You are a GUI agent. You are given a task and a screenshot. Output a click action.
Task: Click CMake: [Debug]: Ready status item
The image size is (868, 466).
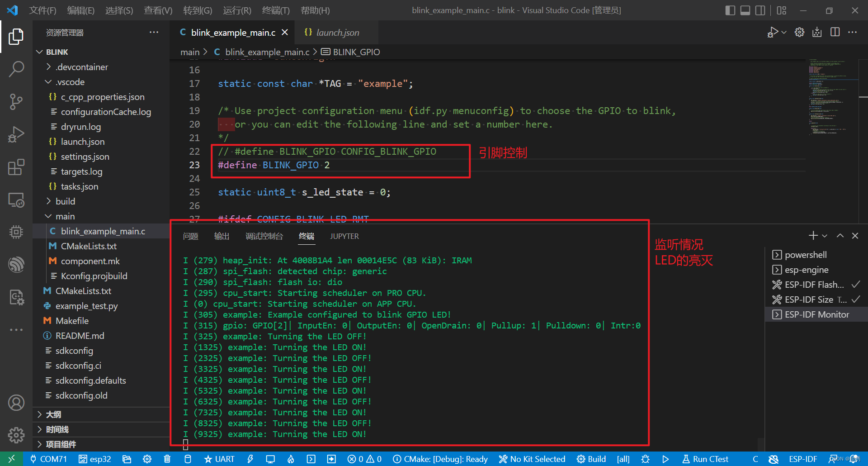tap(440, 459)
